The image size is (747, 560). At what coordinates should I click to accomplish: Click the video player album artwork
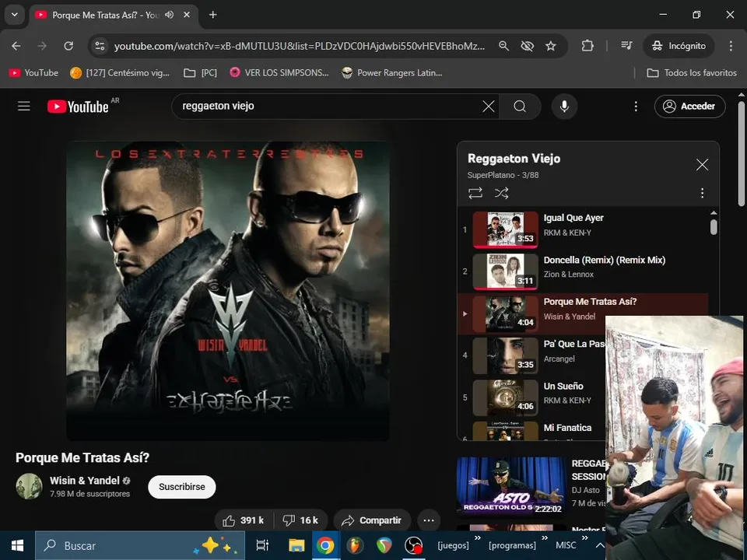(228, 291)
